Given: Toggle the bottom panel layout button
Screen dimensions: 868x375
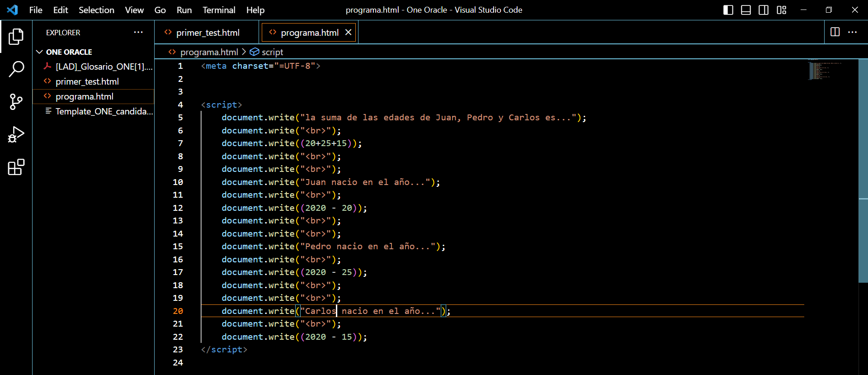Looking at the screenshot, I should tap(746, 10).
